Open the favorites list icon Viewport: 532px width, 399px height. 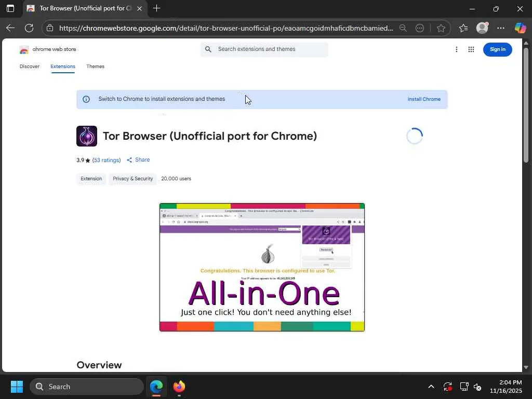(x=463, y=28)
